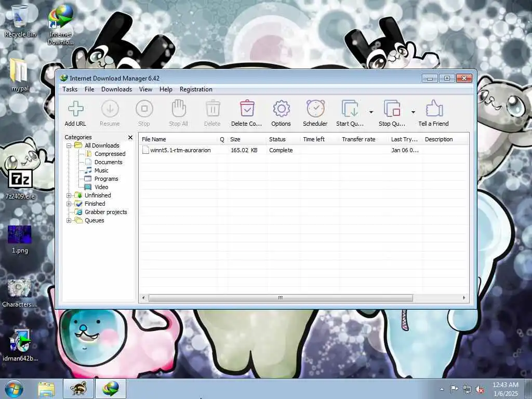The width and height of the screenshot is (532, 399).
Task: Click the Start Queue toolbar icon
Action: [x=350, y=109]
